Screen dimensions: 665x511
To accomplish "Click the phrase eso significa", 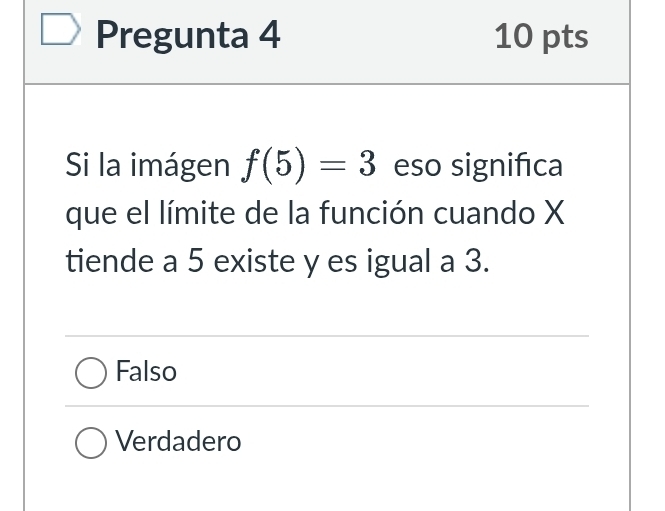I will 478,165.
